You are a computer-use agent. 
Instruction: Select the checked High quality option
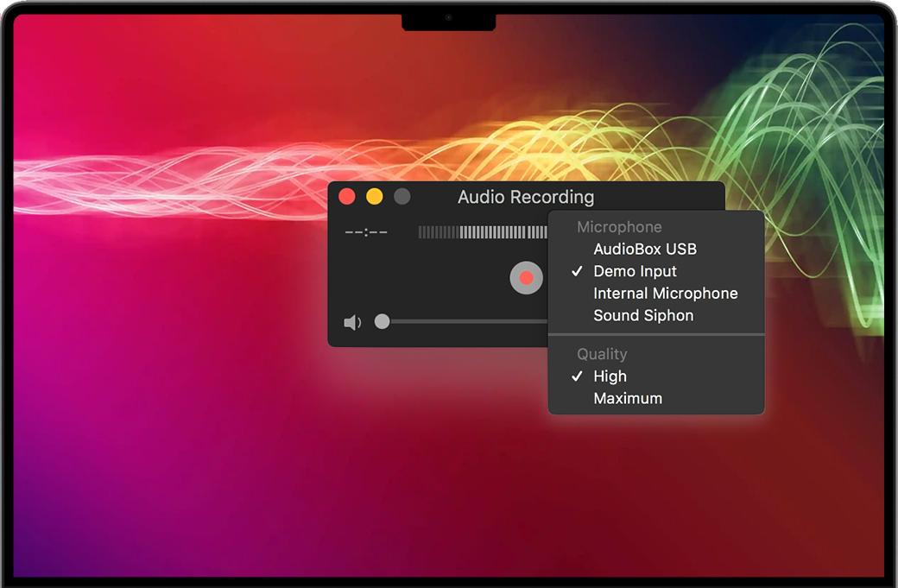coord(610,376)
